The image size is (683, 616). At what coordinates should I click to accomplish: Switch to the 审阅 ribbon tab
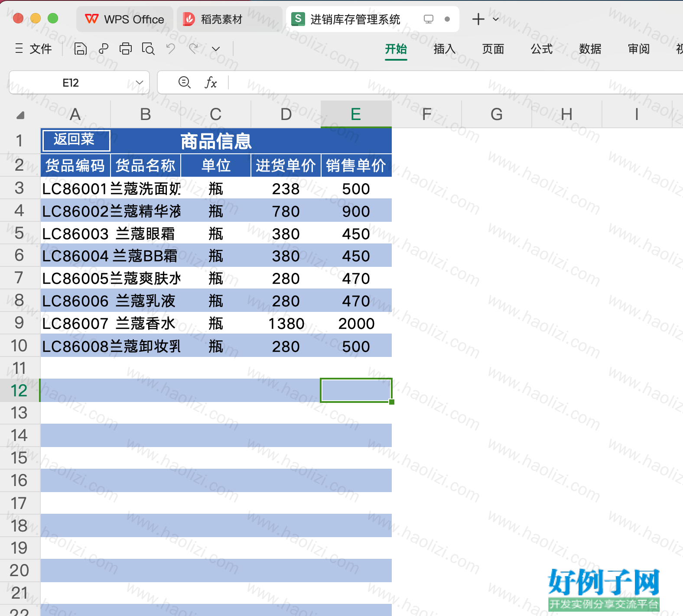(639, 49)
